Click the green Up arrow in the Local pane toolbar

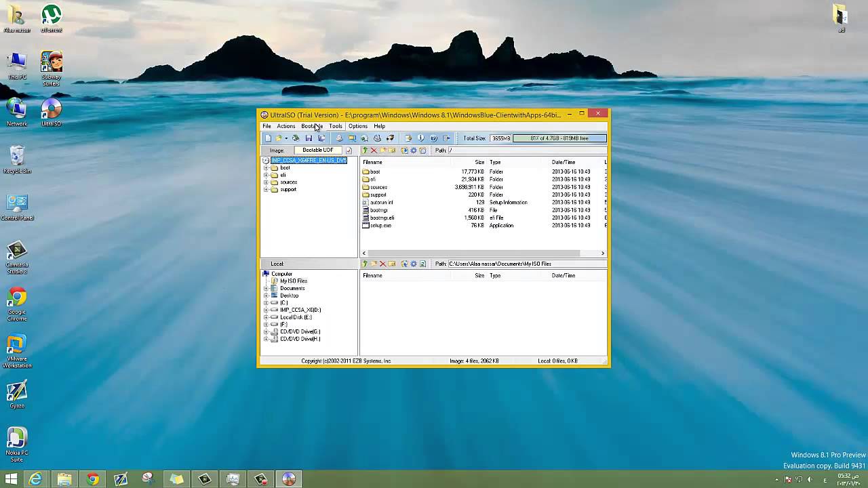click(365, 264)
